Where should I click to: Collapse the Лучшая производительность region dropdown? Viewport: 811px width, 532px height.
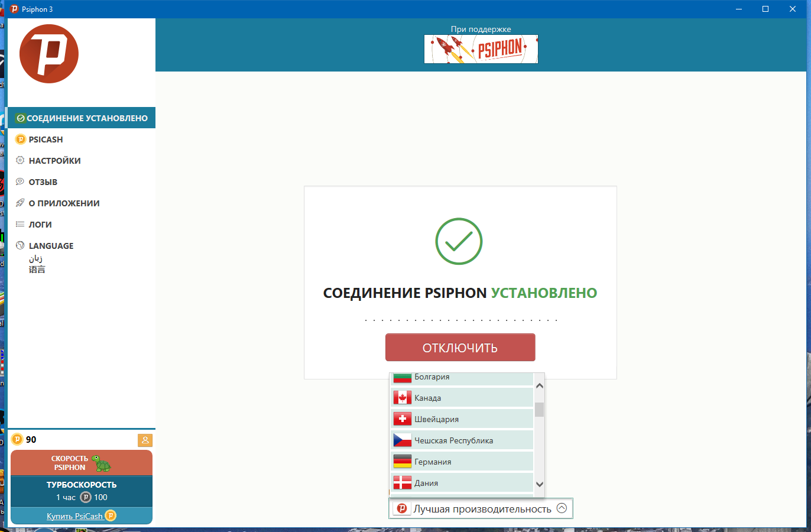tap(481, 508)
